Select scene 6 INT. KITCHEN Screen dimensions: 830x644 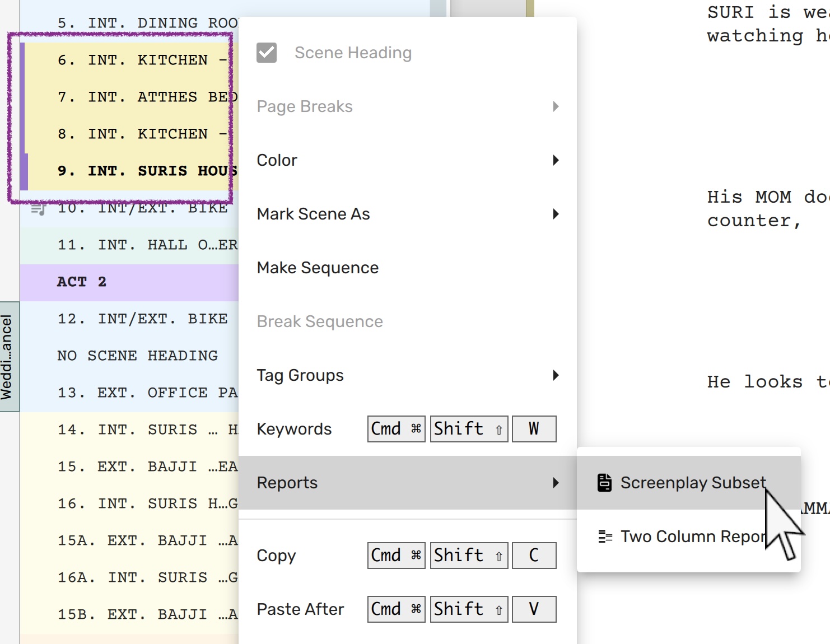[x=140, y=60]
